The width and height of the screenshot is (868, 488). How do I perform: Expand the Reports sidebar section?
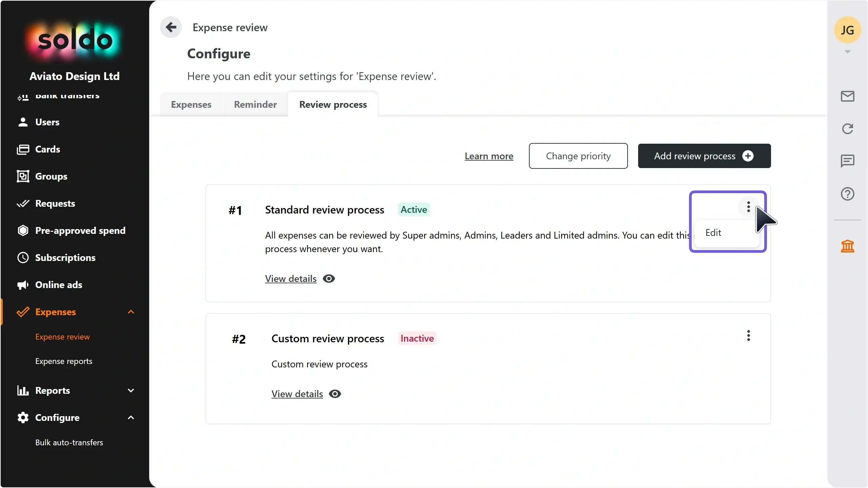(x=131, y=390)
